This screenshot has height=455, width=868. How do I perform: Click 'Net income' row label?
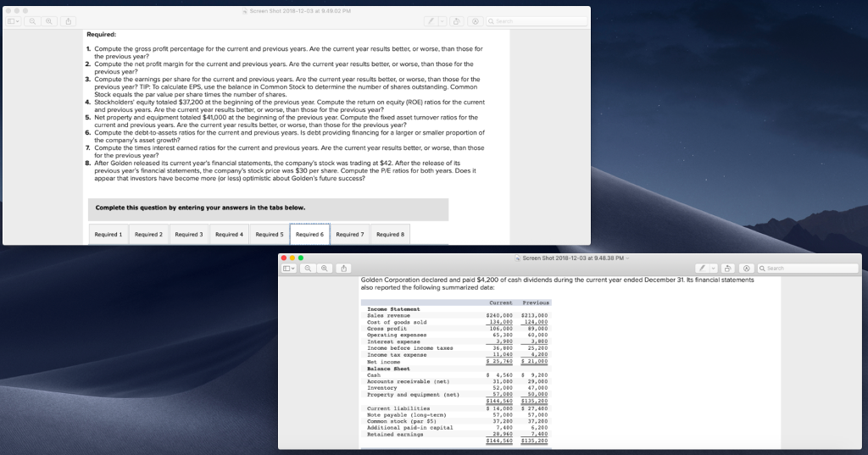tap(384, 362)
